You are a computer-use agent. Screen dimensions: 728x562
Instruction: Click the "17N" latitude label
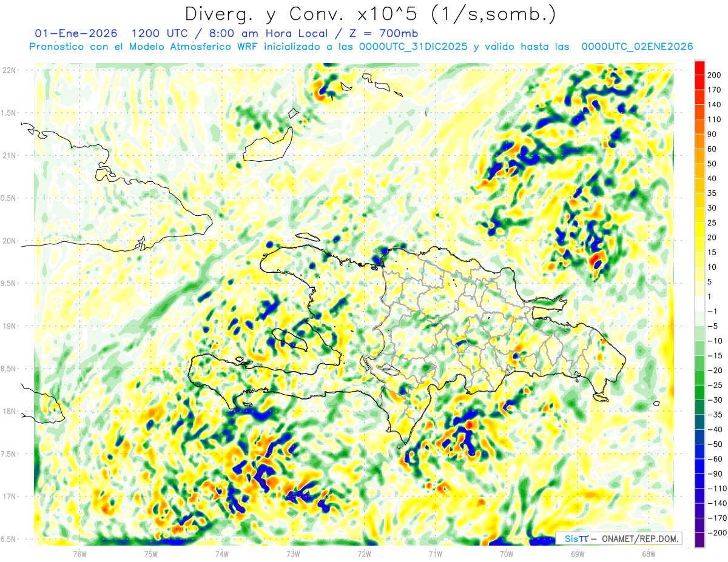[x=9, y=497]
